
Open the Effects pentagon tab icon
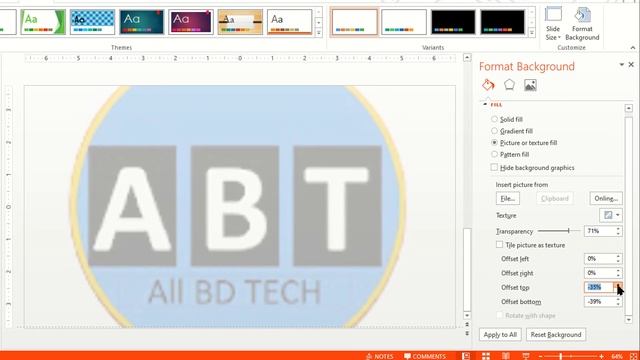[x=509, y=85]
